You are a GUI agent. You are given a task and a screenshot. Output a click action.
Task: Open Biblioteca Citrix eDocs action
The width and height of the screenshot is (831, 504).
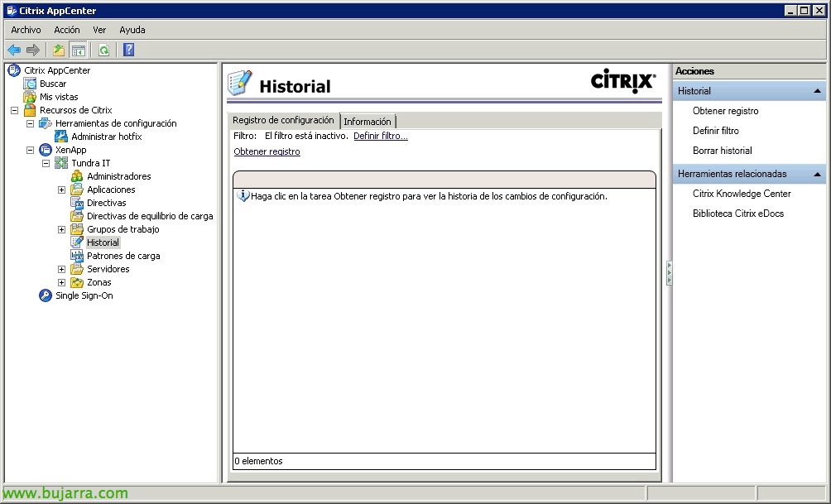738,214
